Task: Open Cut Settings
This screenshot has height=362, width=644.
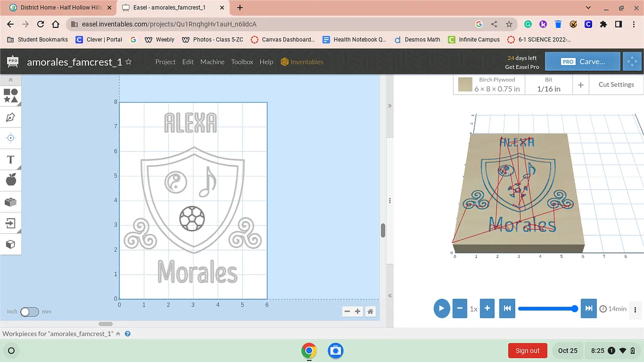Action: pos(616,85)
